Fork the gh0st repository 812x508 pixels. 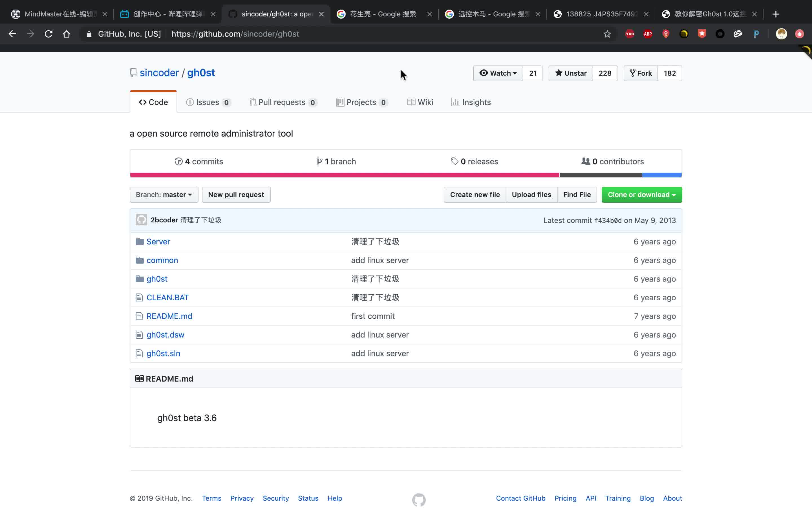[641, 73]
